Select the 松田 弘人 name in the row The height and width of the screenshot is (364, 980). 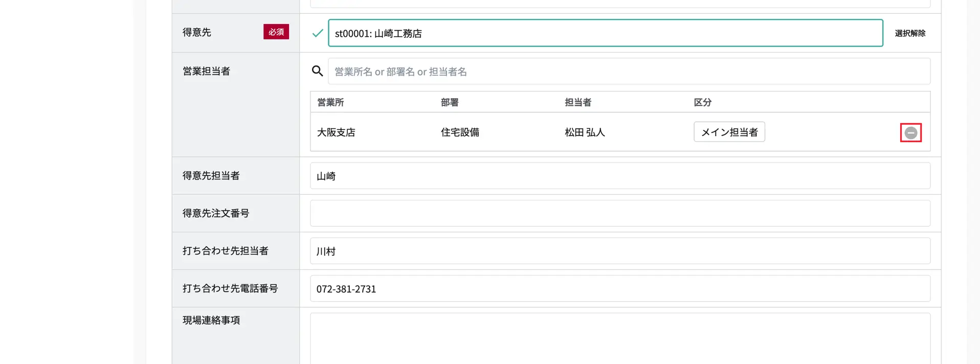click(585, 132)
